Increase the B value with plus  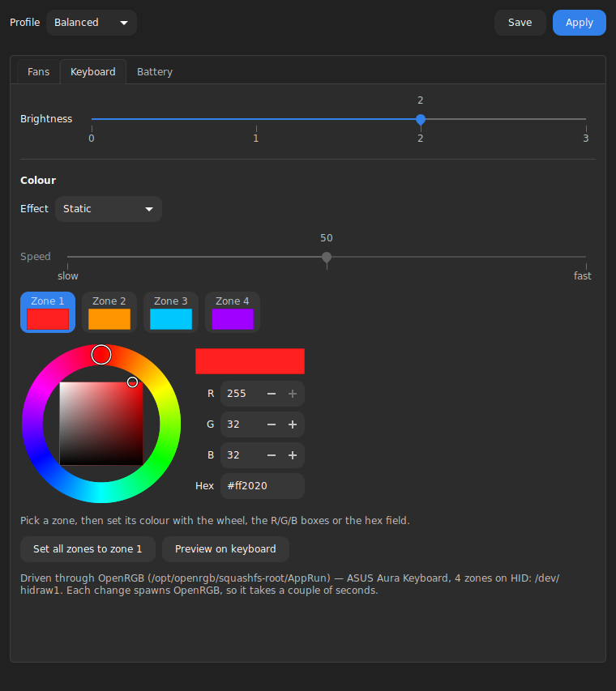click(293, 455)
